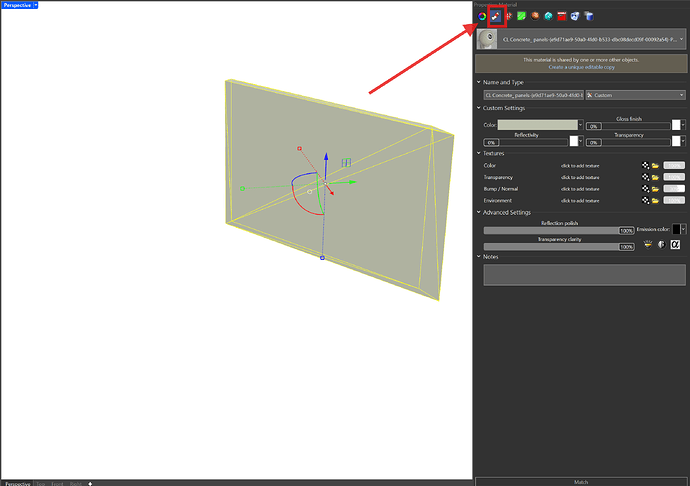Image resolution: width=690 pixels, height=486 pixels.
Task: Click 'click to add texture' for Transparency
Action: [580, 177]
